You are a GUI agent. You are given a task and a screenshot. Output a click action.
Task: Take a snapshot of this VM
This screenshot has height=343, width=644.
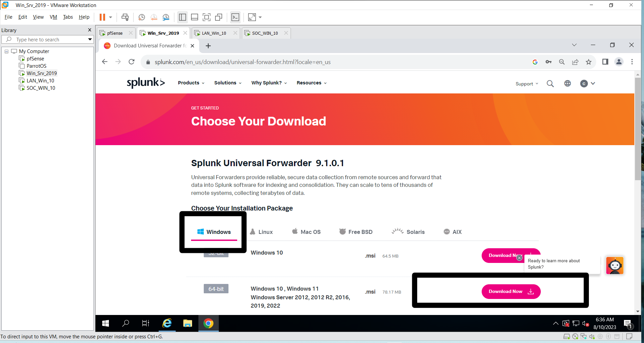(x=142, y=17)
